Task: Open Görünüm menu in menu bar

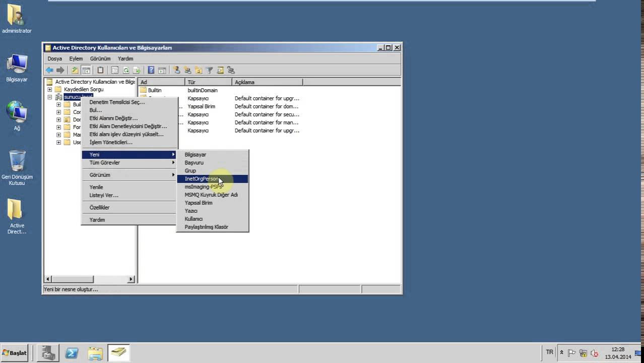Action: coord(100,58)
